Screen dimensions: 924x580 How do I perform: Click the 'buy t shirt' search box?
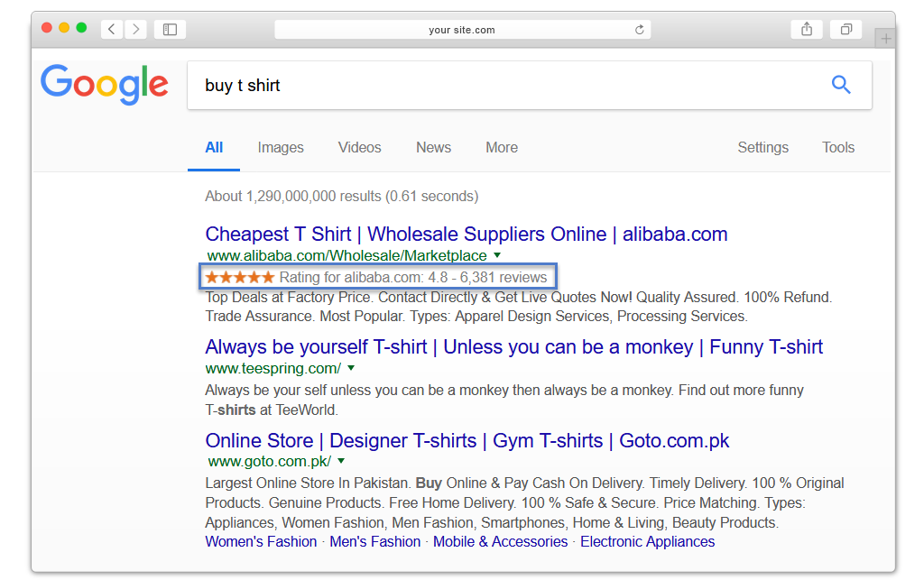coord(529,86)
